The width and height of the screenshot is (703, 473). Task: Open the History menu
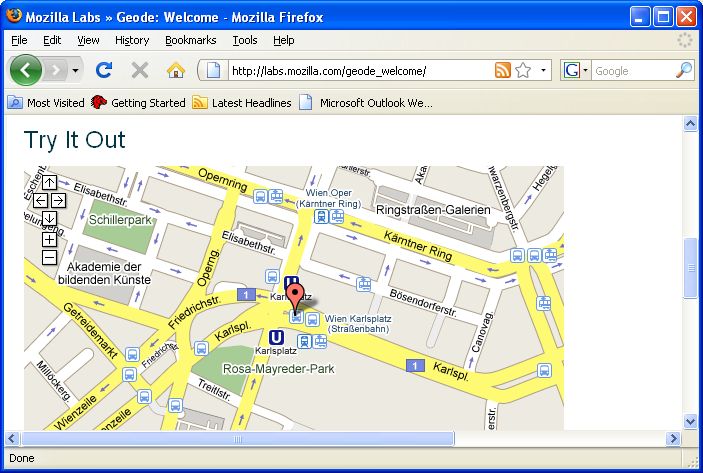pos(132,40)
